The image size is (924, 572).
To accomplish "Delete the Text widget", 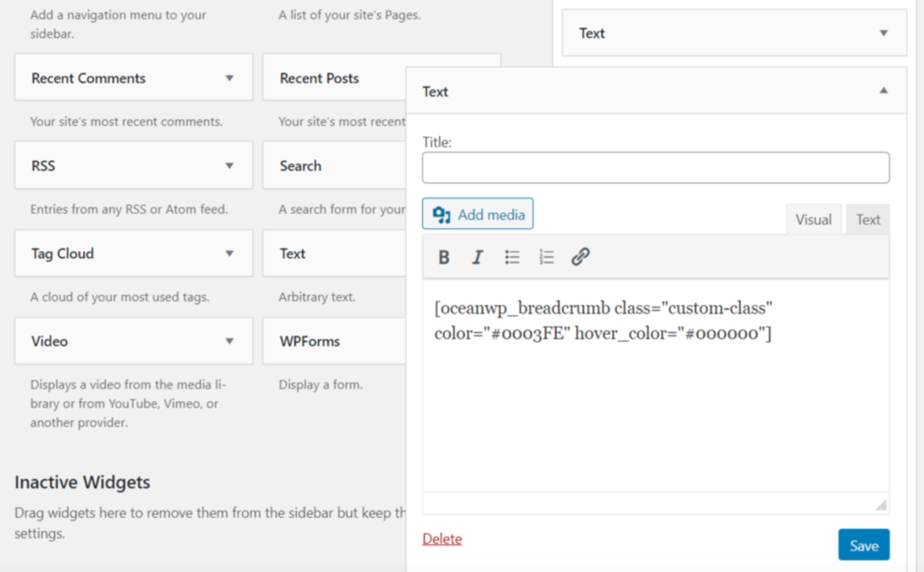I will click(442, 539).
